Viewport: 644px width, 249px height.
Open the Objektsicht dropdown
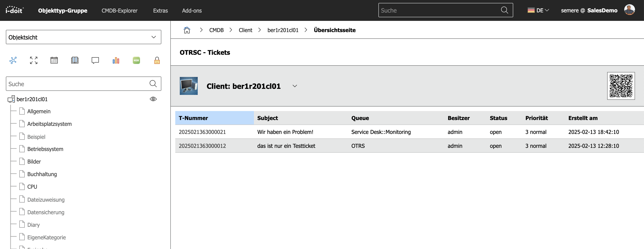[x=84, y=37]
